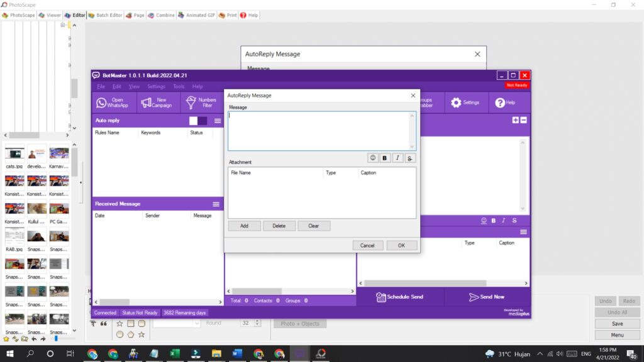This screenshot has height=362, width=644.
Task: Apply strikethrough in AutoReply message dialog
Action: (x=410, y=158)
